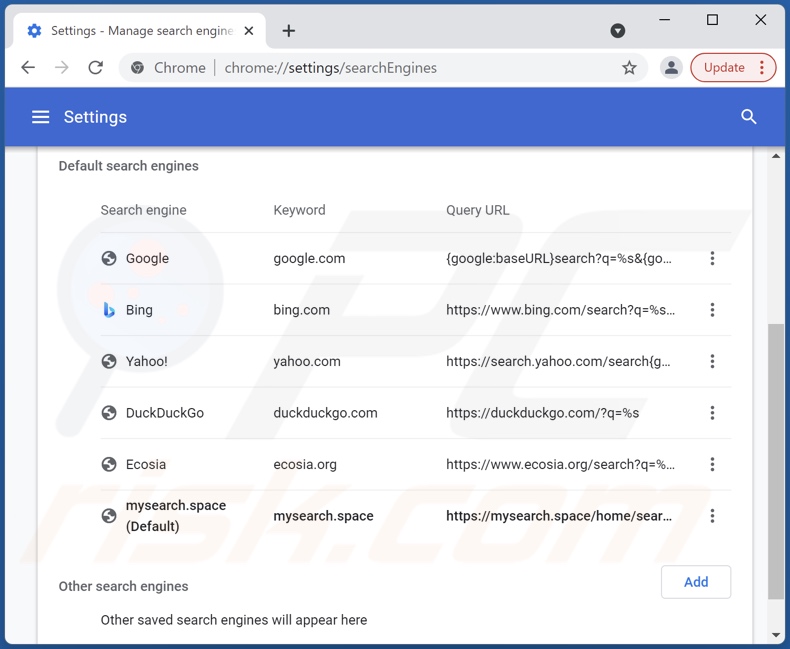Close the Chrome window
This screenshot has width=790, height=649.
click(761, 20)
